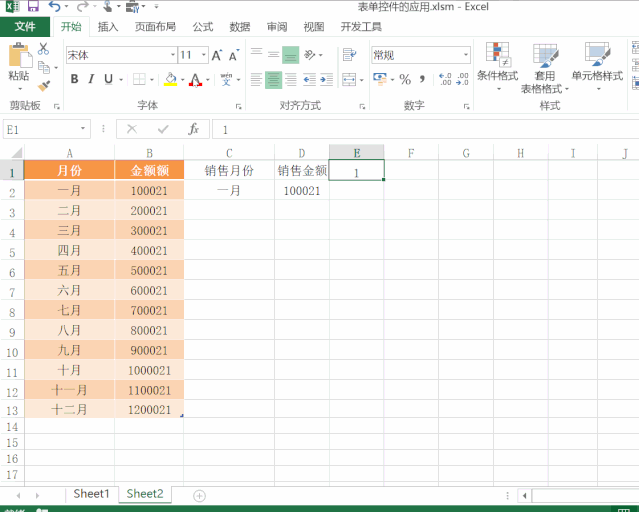
Task: Click the Undo arrow icon
Action: [55, 7]
